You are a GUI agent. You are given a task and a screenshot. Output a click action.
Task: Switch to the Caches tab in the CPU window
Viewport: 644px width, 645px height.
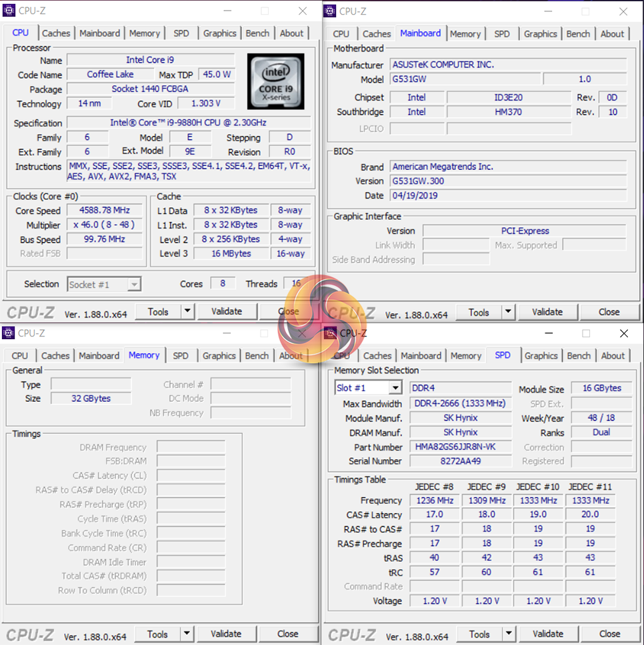pyautogui.click(x=56, y=33)
